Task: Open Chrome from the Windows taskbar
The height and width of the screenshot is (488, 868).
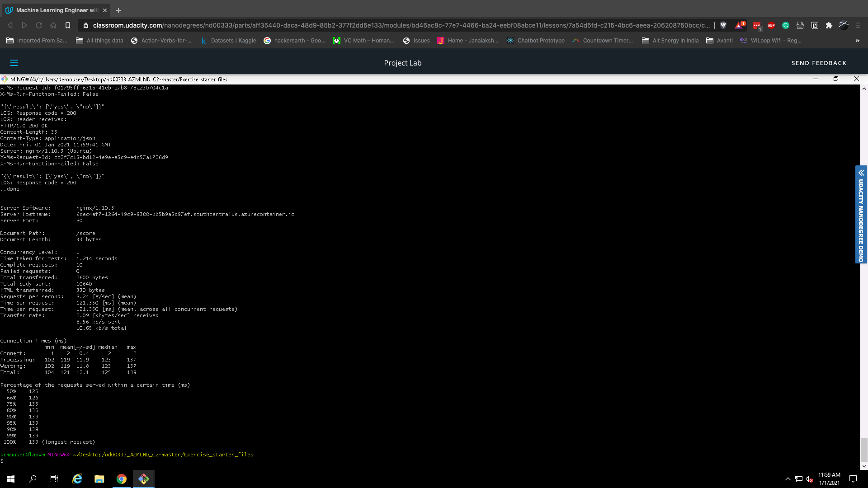Action: click(x=121, y=479)
